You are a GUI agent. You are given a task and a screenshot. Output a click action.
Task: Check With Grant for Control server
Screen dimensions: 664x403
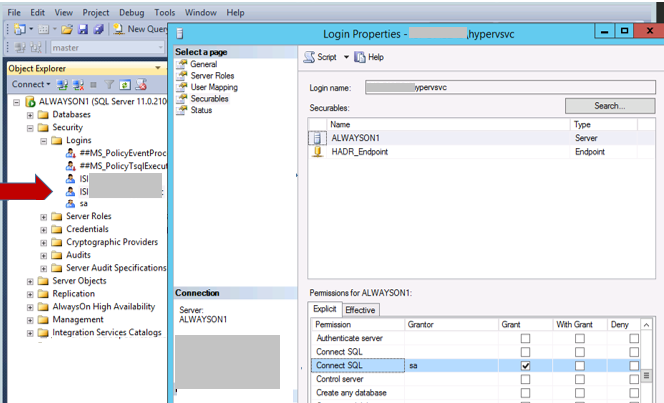tap(580, 379)
